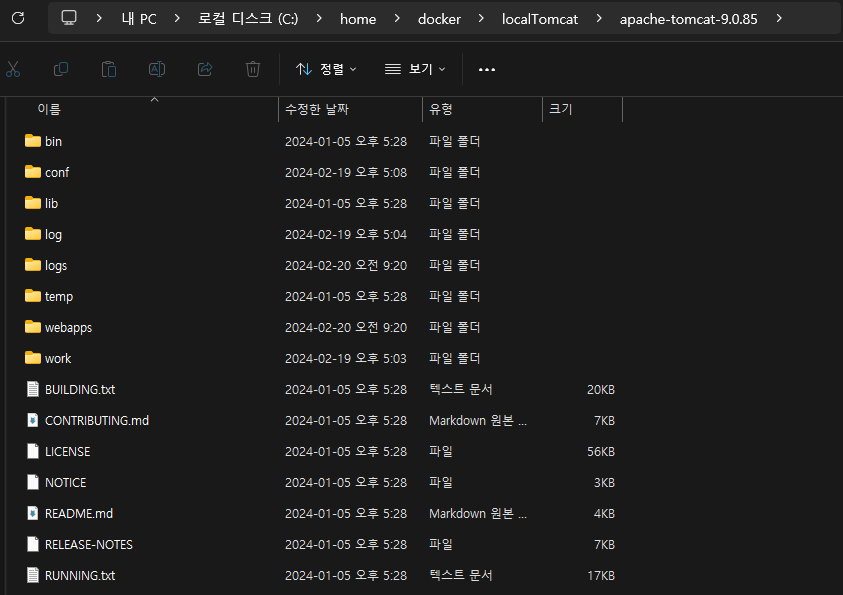
Task: Click apache-tomcat-9.0.85 breadcrumb segment
Action: [x=688, y=19]
